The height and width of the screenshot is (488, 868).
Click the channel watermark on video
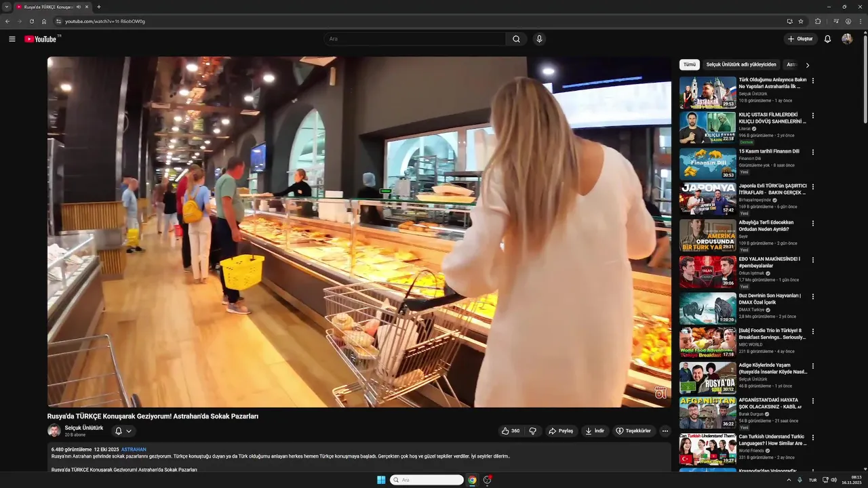660,392
